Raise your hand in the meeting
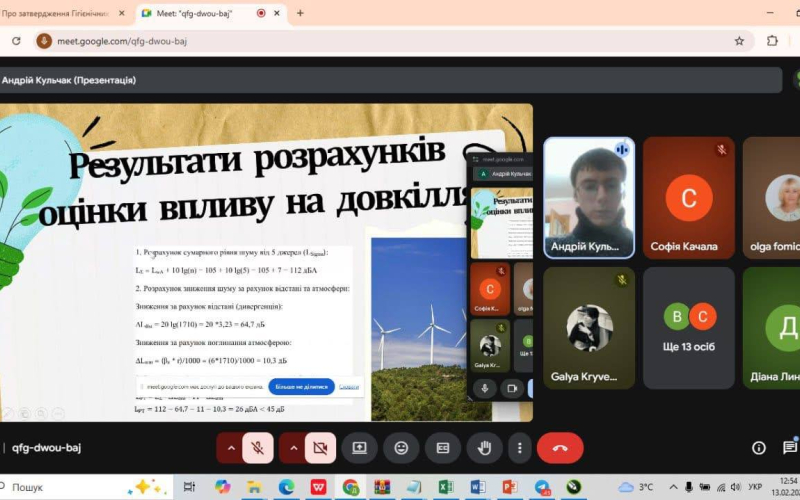The width and height of the screenshot is (800, 500). click(x=484, y=448)
